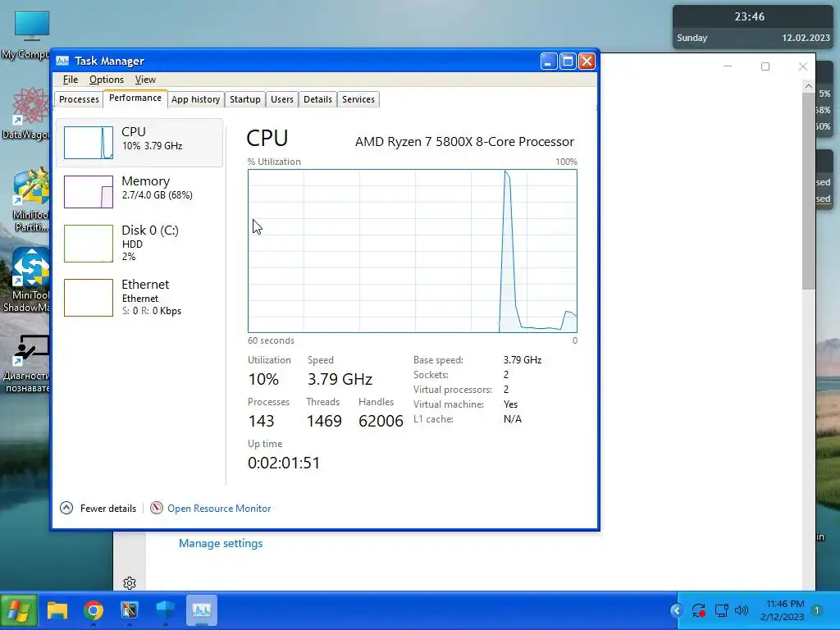The height and width of the screenshot is (630, 840).
Task: Open the View menu
Action: 145,80
